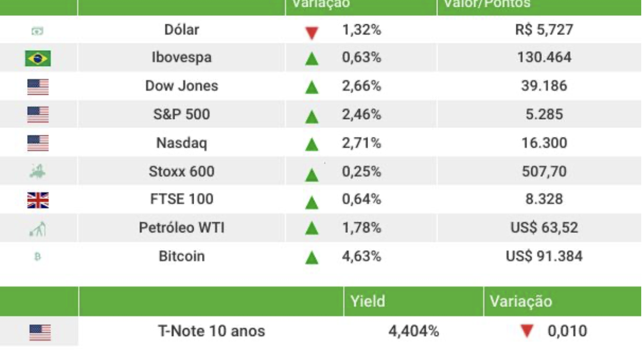Viewport: 644px width, 362px height.
Task: Click the Bitcoin symbol icon
Action: tap(37, 257)
